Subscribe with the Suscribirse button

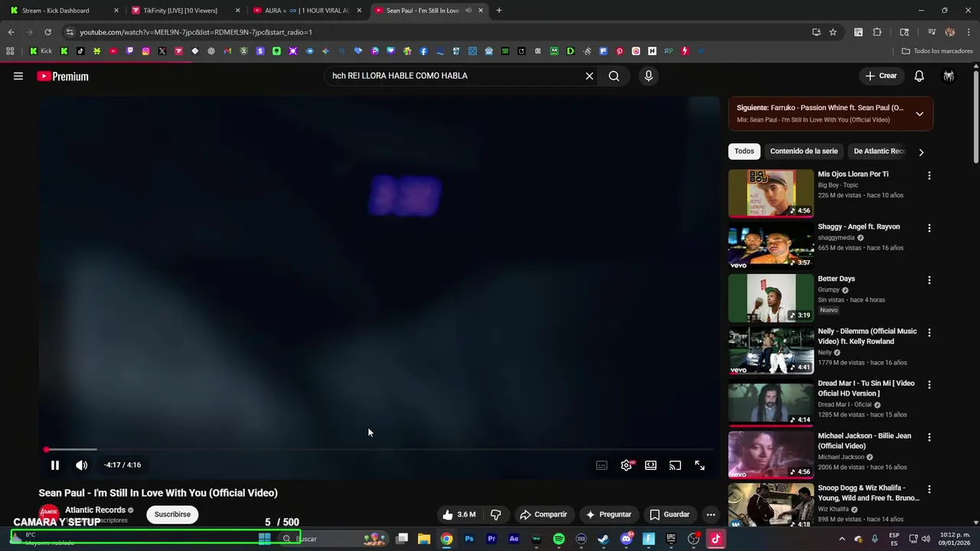click(172, 514)
